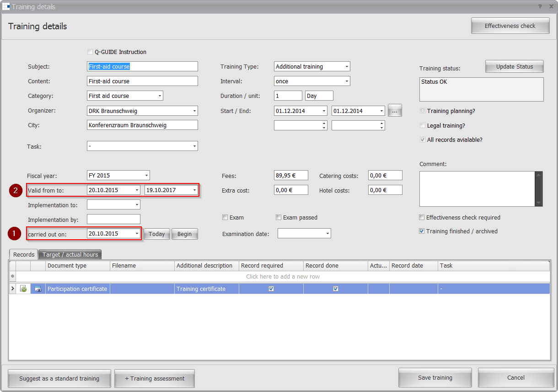Viewport: 558px width, 392px height.
Task: Select the Records tab
Action: [x=24, y=255]
